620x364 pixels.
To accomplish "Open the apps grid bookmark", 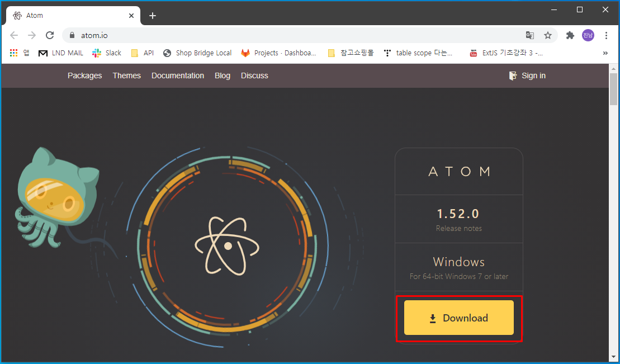I will (x=20, y=53).
